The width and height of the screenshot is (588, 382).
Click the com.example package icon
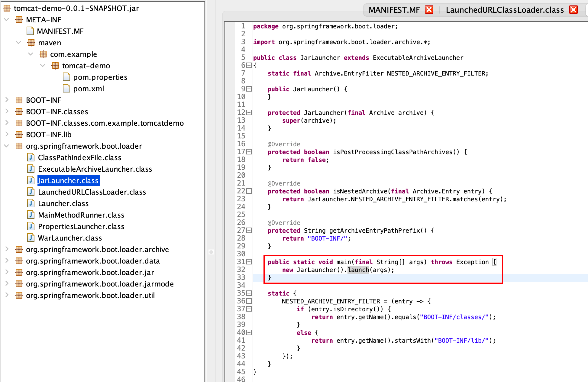point(43,54)
